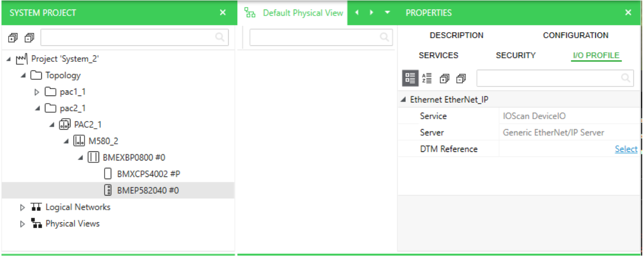
Task: Expand the Logical Networks node
Action: click(23, 207)
